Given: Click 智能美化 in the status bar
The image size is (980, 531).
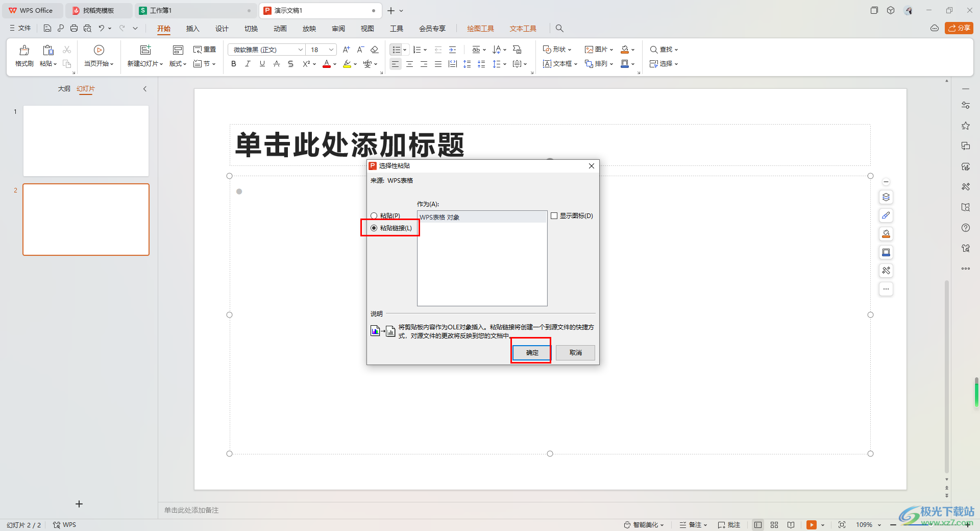Looking at the screenshot, I should pyautogui.click(x=644, y=525).
